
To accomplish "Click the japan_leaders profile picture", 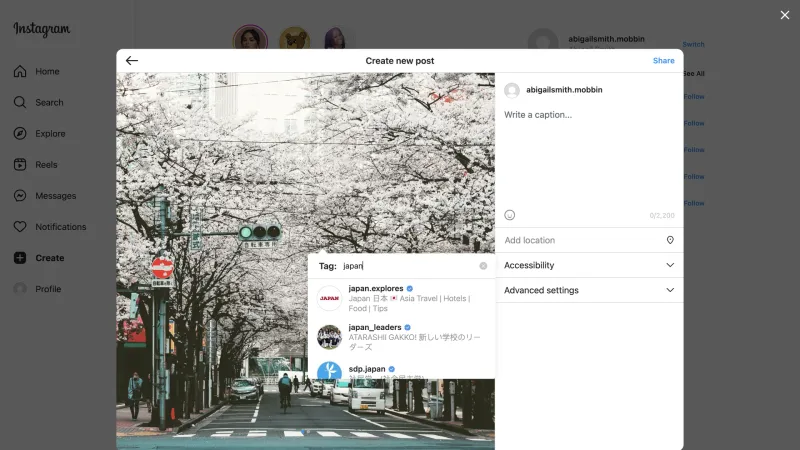I will (x=329, y=337).
